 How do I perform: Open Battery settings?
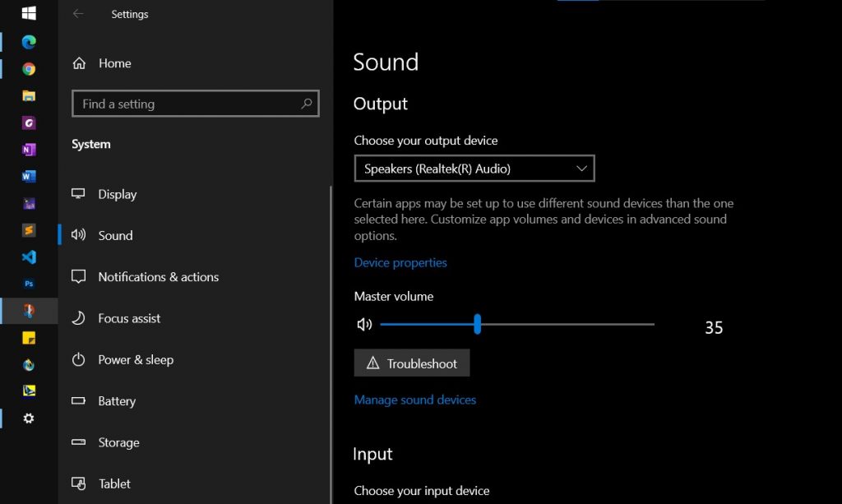click(117, 401)
